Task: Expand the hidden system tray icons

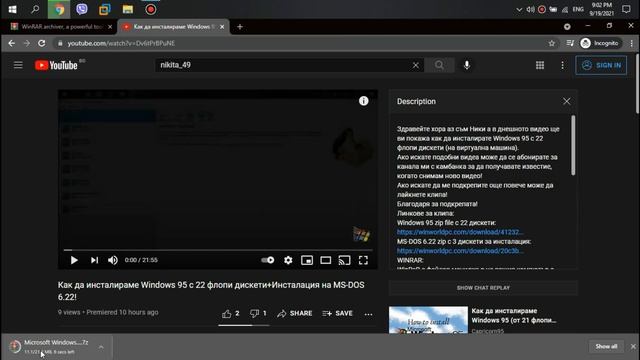Action: pyautogui.click(x=519, y=9)
